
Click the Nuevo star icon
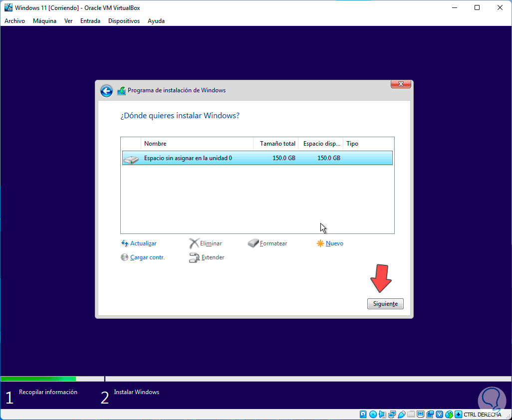320,243
